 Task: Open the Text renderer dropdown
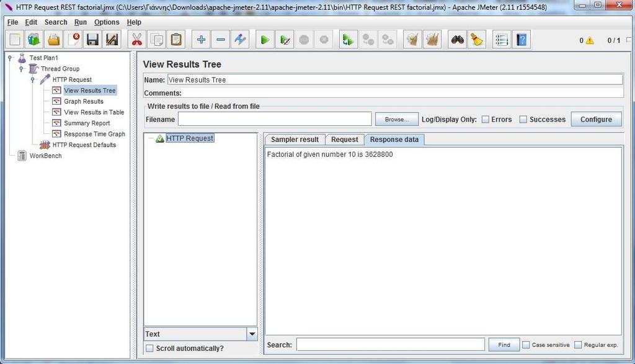point(252,334)
